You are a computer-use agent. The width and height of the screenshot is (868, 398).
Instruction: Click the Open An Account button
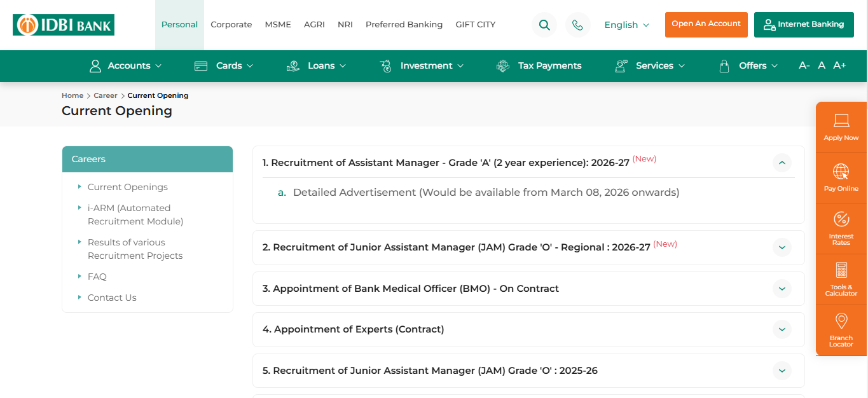tap(706, 24)
